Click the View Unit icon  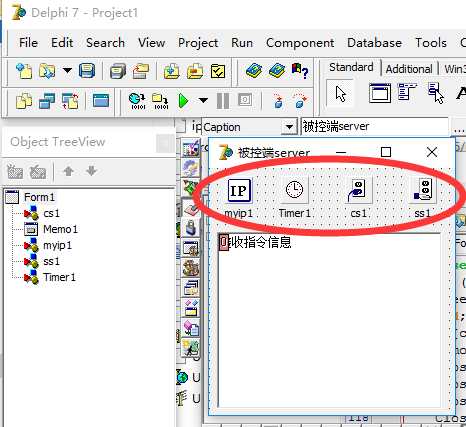click(24, 101)
